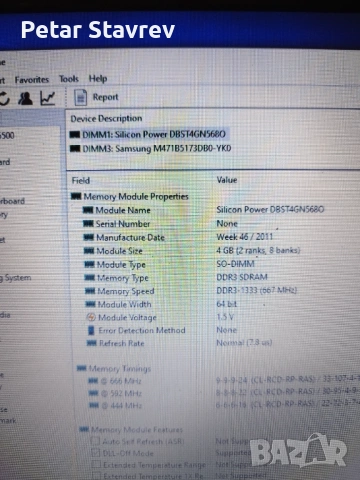Image resolution: width=360 pixels, height=480 pixels.
Task: Select the @ 444 MHz timing row
Action: pyautogui.click(x=121, y=406)
